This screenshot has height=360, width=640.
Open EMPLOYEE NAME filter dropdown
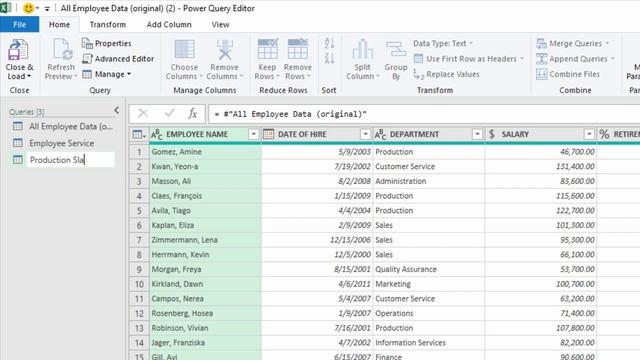(x=253, y=134)
